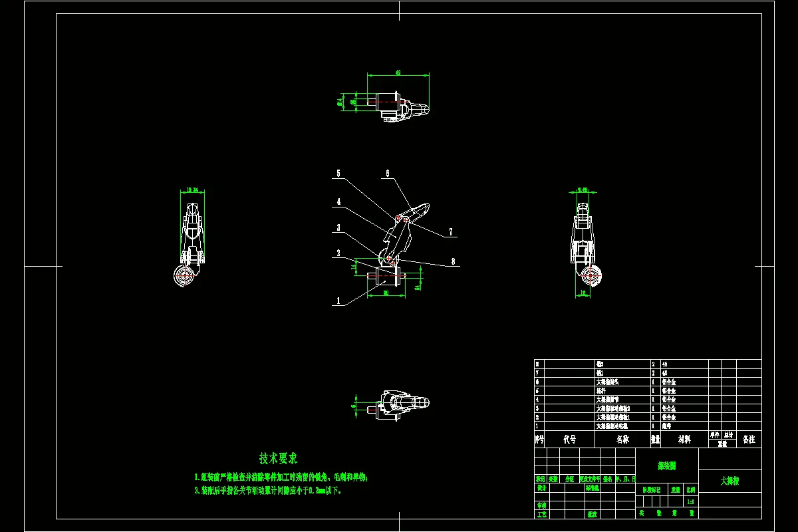
Task: Click technical requirement line 2 text
Action: (268, 491)
